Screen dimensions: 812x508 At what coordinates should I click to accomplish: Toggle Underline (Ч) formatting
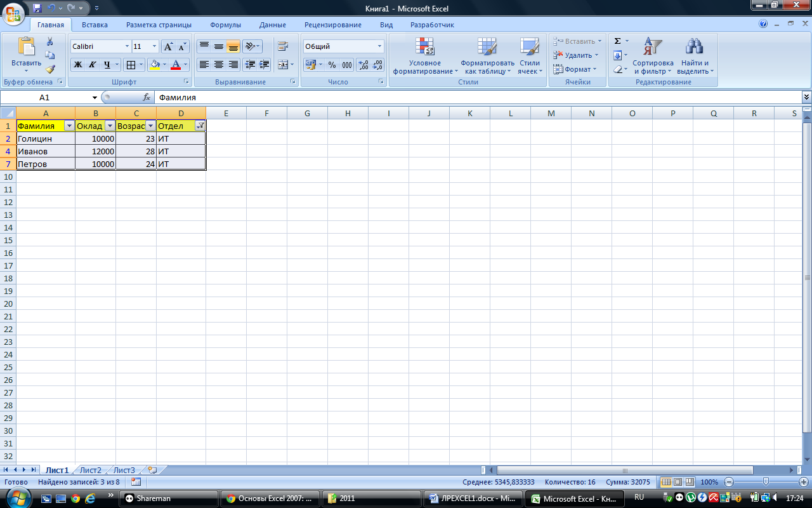point(107,65)
